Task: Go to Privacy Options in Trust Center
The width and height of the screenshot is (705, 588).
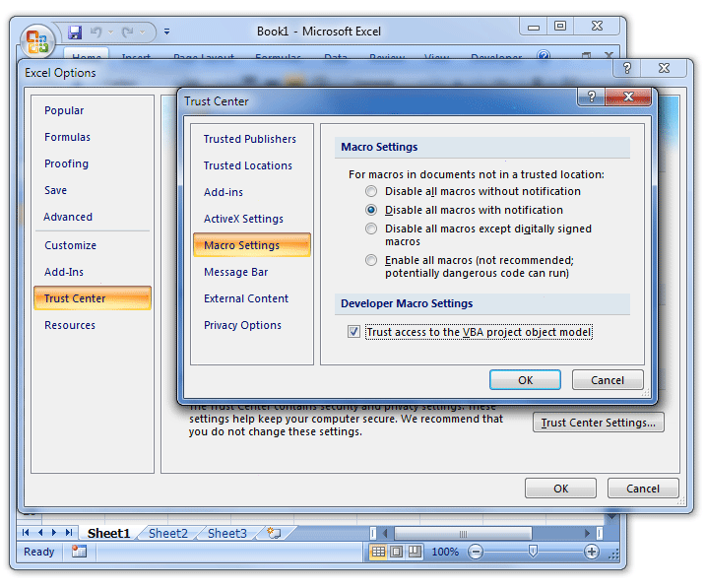Action: pyautogui.click(x=242, y=325)
